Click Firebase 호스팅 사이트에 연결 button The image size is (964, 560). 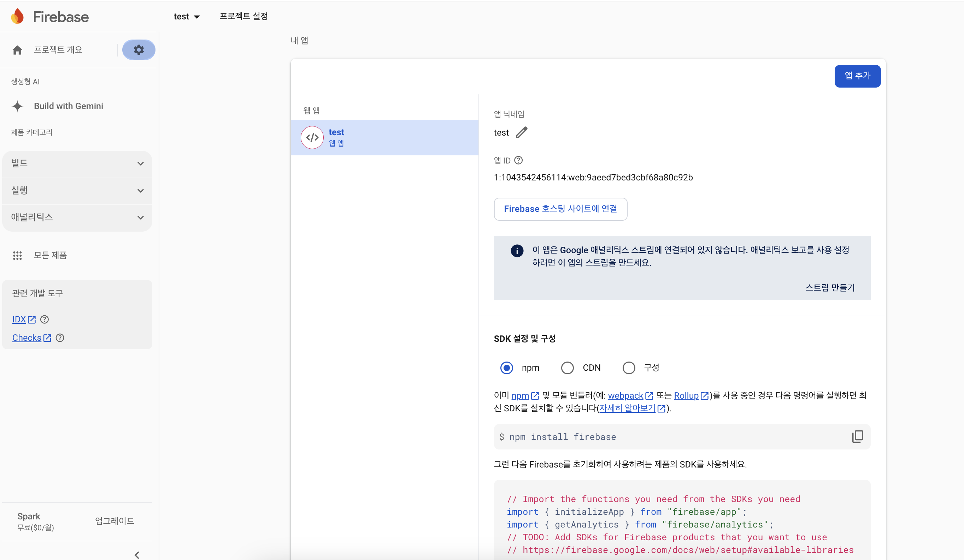click(x=560, y=209)
